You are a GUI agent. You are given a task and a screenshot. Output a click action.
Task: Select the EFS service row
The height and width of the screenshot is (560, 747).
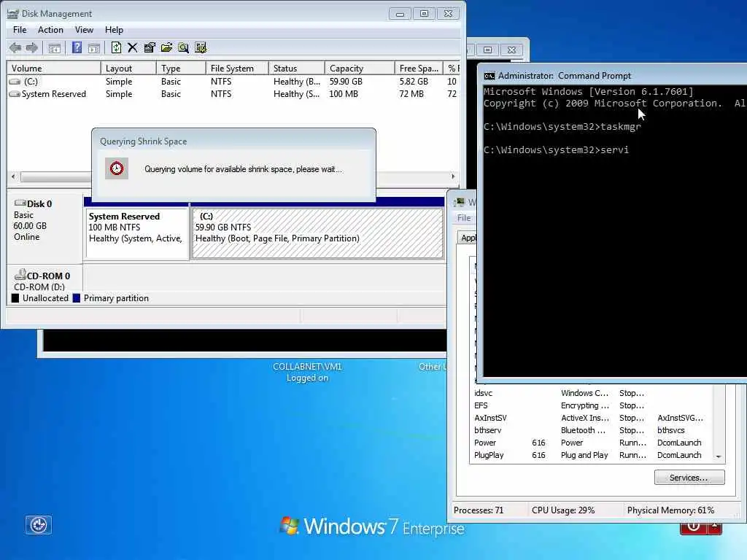coord(591,405)
